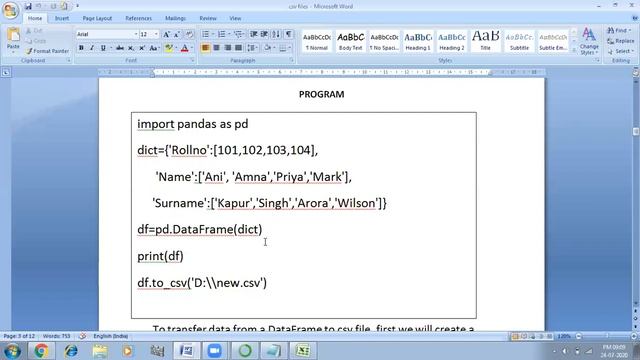The width and height of the screenshot is (640, 360).
Task: Apply multilevel list
Action: (238, 34)
